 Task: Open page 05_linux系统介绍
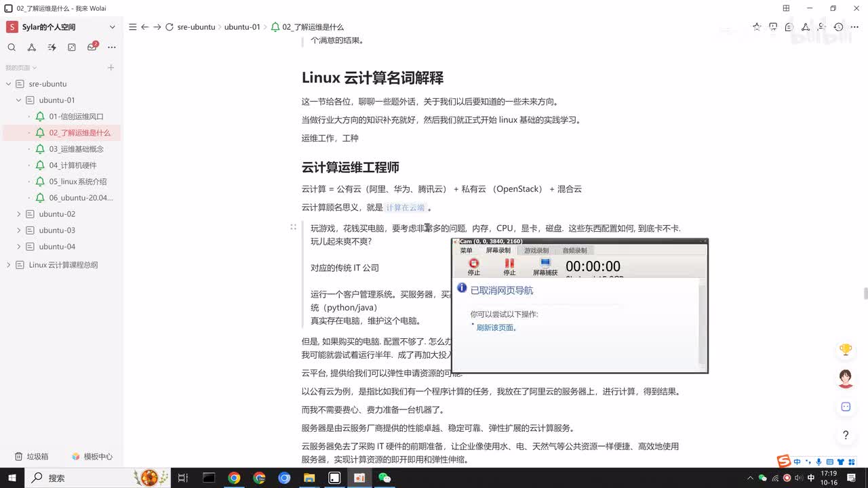tap(77, 182)
